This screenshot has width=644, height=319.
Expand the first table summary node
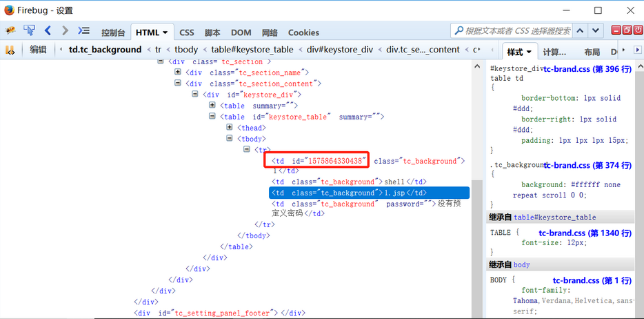click(x=212, y=105)
